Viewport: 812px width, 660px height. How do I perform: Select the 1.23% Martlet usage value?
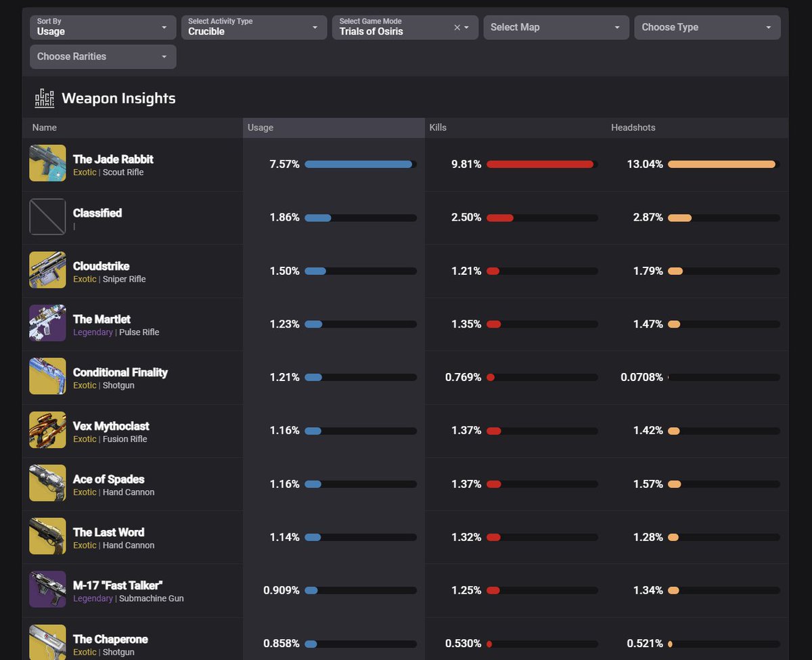point(284,324)
